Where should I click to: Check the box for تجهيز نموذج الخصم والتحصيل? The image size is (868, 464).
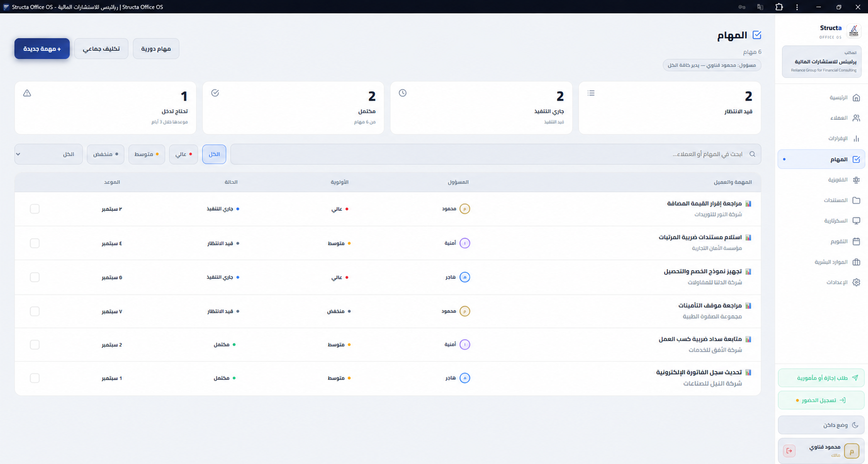point(34,277)
